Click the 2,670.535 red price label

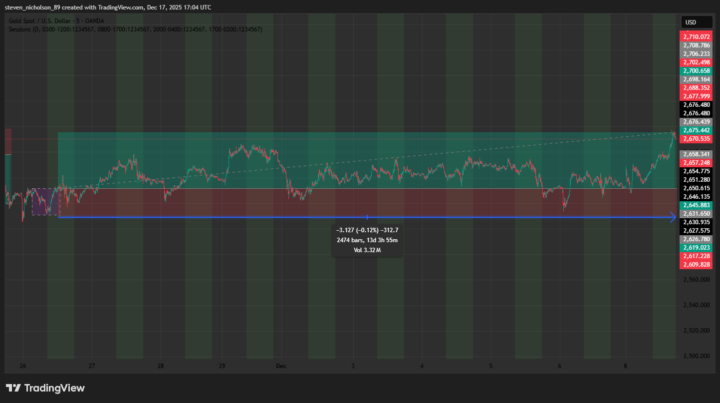point(696,139)
